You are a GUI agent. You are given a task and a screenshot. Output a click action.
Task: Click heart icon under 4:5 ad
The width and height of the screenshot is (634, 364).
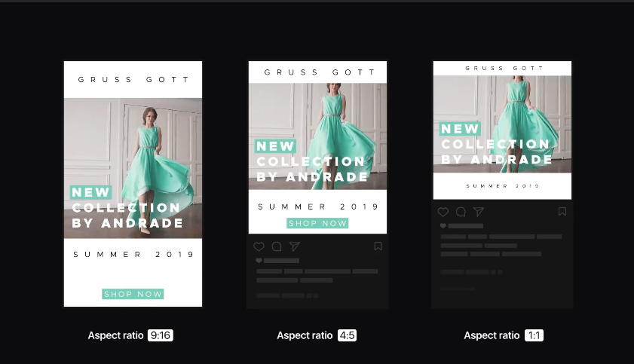259,246
